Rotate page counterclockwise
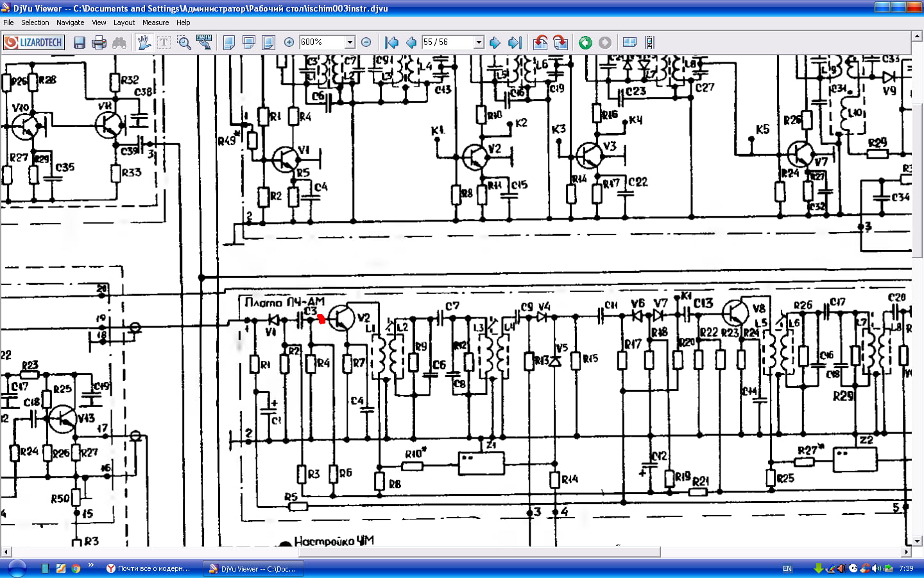The height and width of the screenshot is (578, 924). [x=540, y=42]
